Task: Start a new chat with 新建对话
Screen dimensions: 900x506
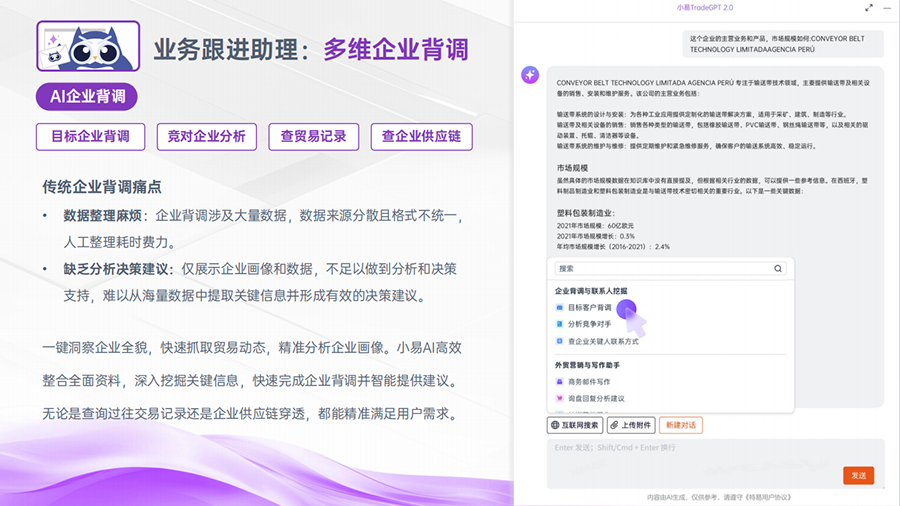Action: [x=681, y=425]
